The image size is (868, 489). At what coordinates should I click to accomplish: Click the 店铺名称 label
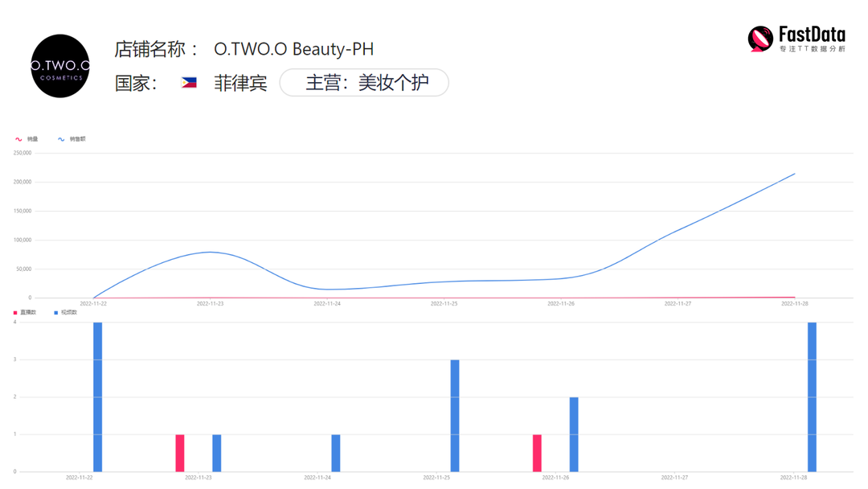click(x=157, y=49)
